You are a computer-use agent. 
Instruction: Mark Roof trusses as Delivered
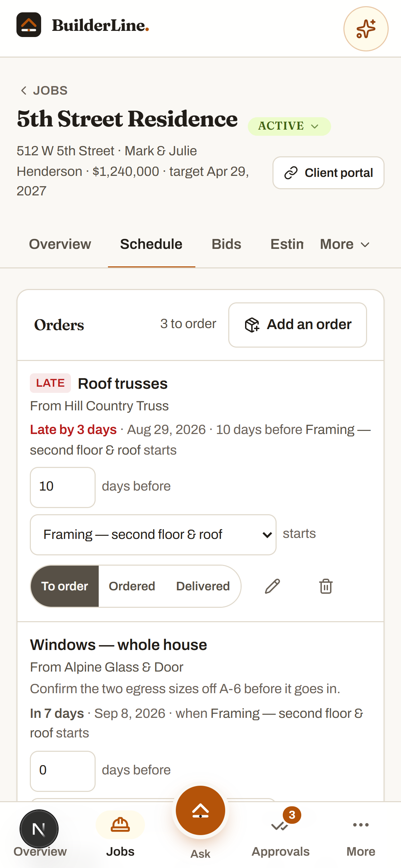[203, 586]
